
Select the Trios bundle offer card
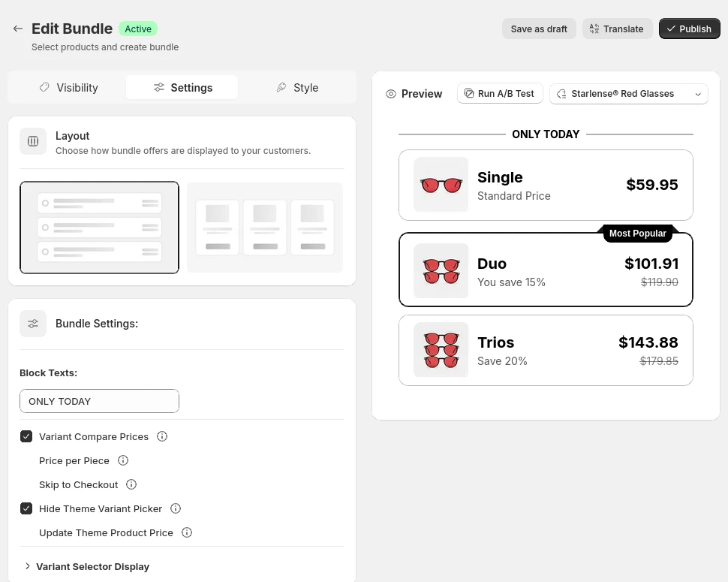[x=546, y=350]
